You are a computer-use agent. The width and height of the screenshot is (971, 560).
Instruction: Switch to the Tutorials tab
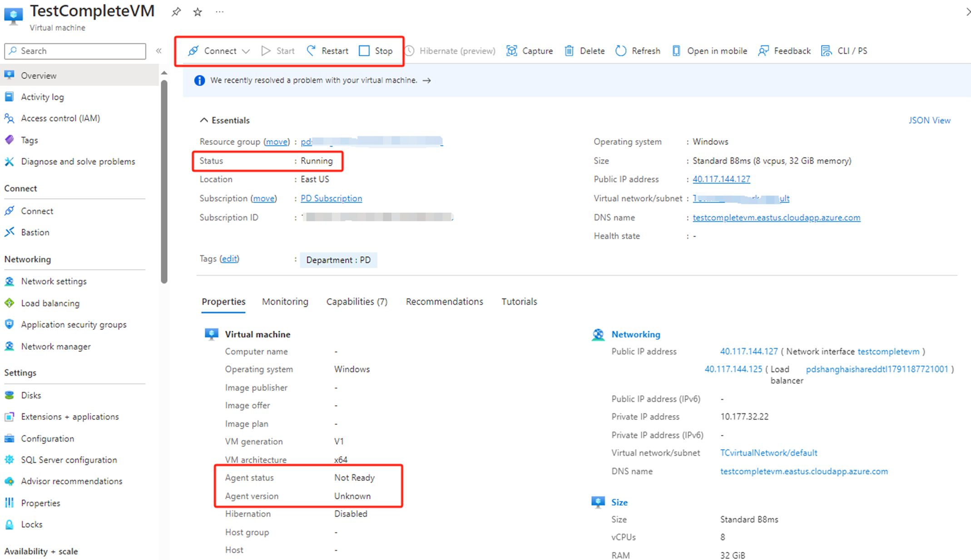click(519, 302)
